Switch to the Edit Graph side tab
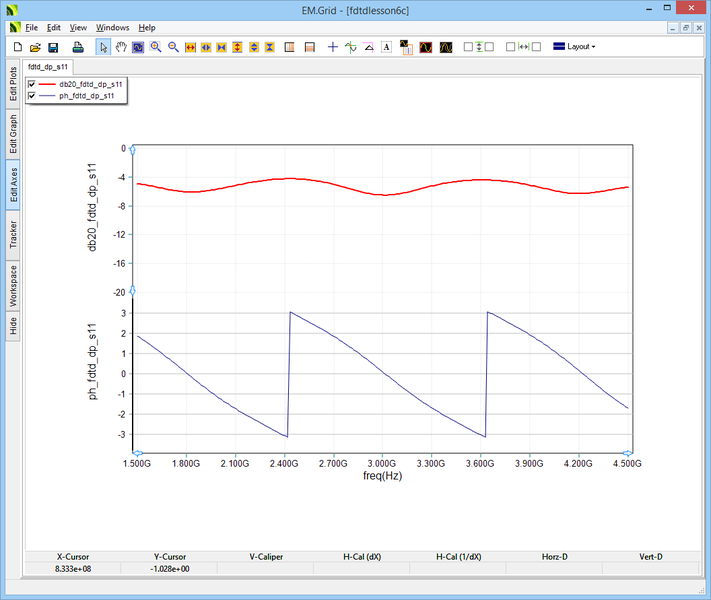Viewport: 711px width, 600px height. [13, 133]
